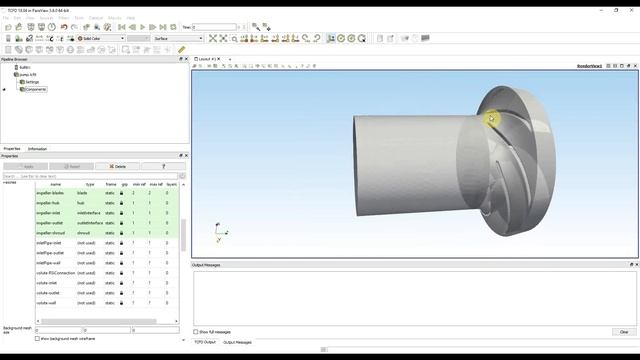Toggle lock icon for inletPipe-wall row

point(121,263)
